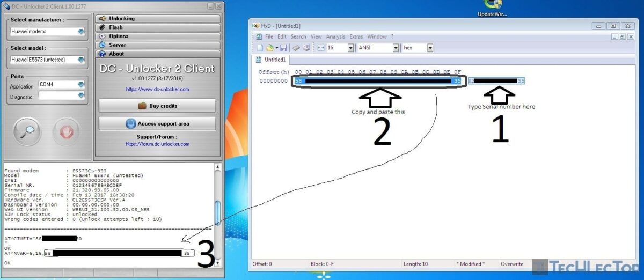Viewport: 644px width, 280px height.
Task: Click the Overwrite mode indicator in status bar
Action: click(512, 264)
